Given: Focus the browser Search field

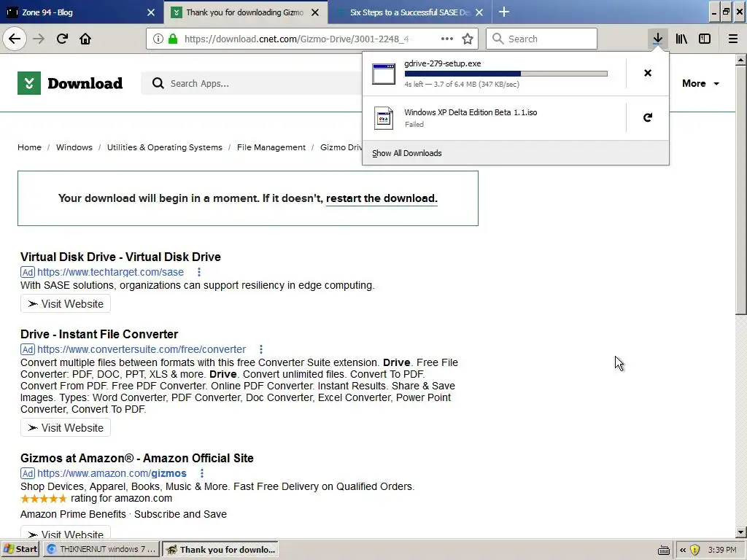Looking at the screenshot, I should coord(541,39).
